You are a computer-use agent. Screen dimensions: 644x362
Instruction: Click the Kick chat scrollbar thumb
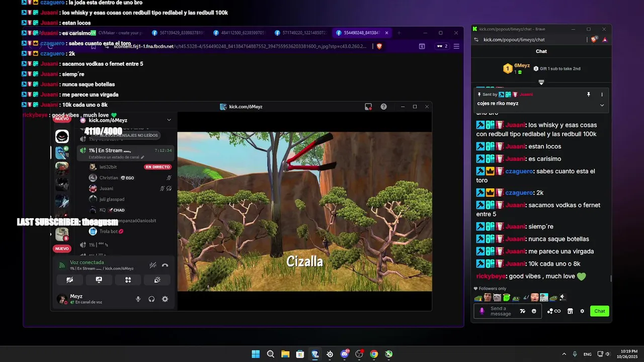pos(611,279)
